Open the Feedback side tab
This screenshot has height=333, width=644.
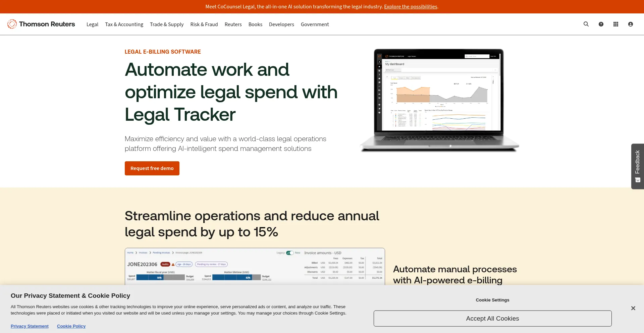point(637,166)
